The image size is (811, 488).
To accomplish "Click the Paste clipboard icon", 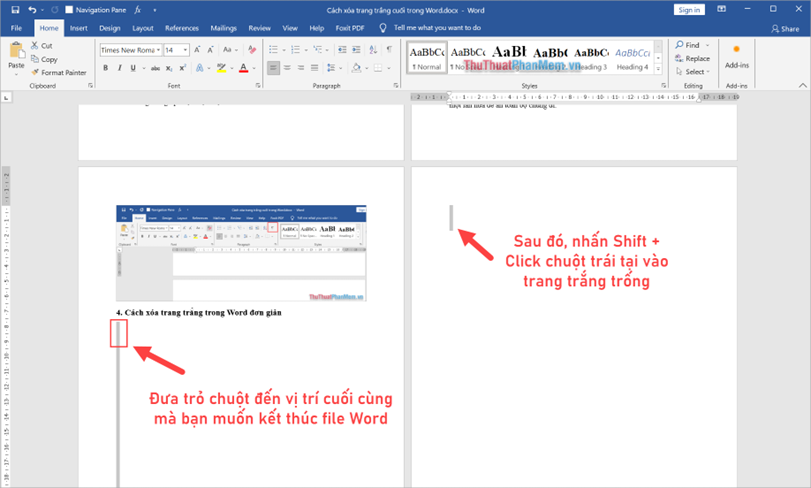I will coord(17,51).
